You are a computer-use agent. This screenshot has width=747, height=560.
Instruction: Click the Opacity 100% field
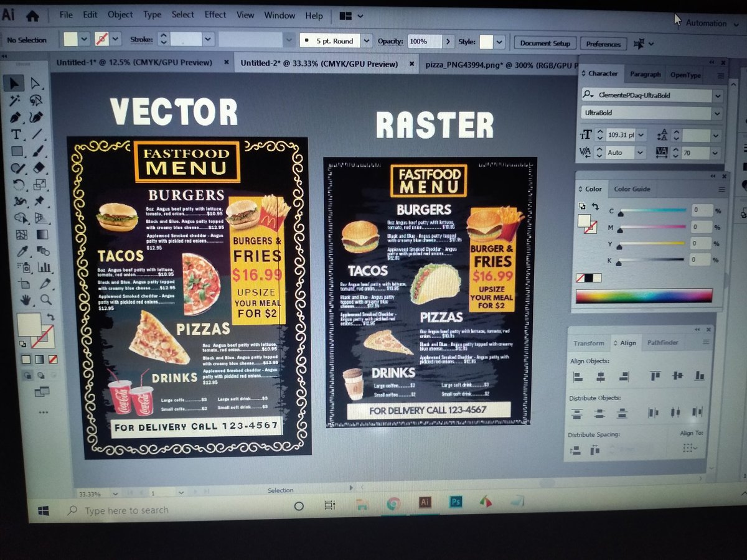425,42
